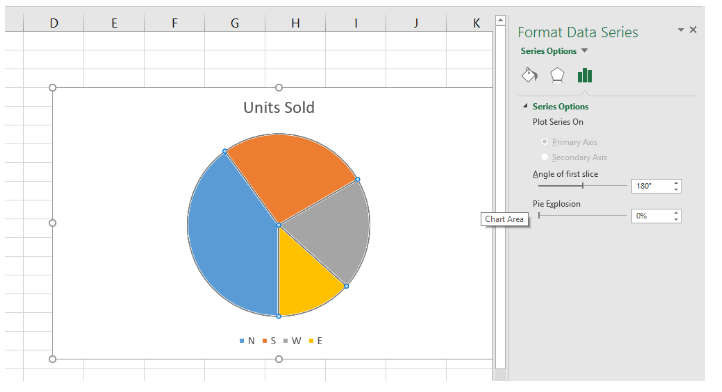Viewport: 722px width, 392px height.
Task: Select the blue N pie slice
Action: coord(230,235)
